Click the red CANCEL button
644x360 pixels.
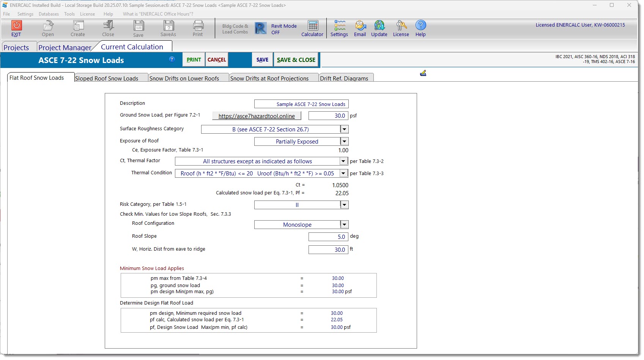point(217,60)
